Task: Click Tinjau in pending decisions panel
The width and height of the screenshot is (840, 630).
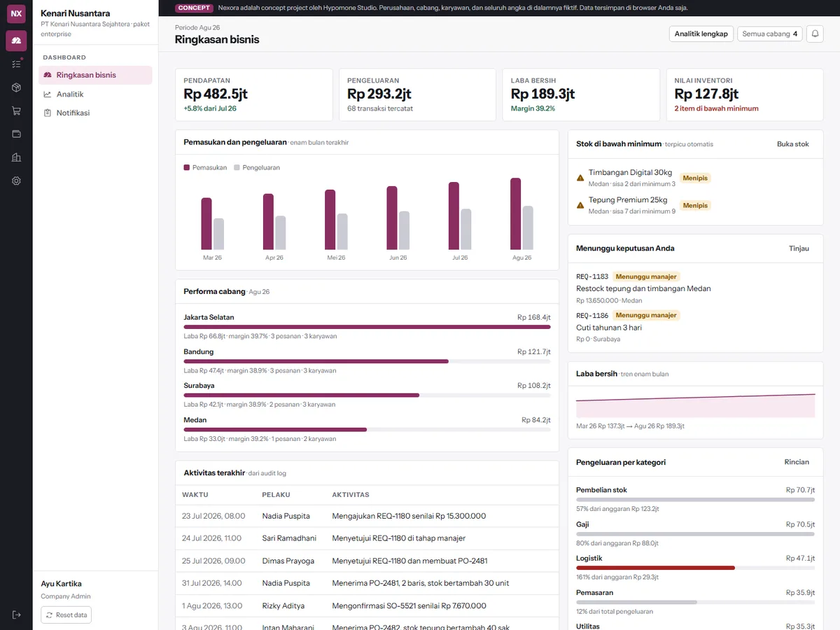Action: tap(799, 248)
